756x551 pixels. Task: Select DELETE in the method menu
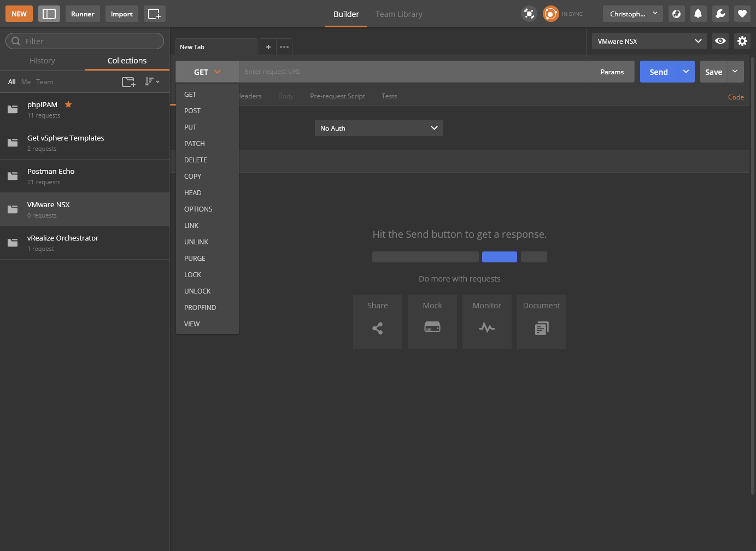[x=196, y=160]
